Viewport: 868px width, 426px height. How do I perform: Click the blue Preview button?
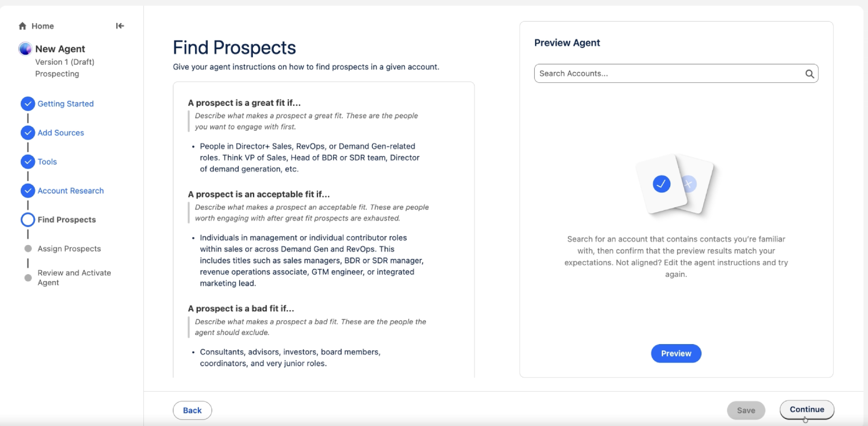pos(676,353)
